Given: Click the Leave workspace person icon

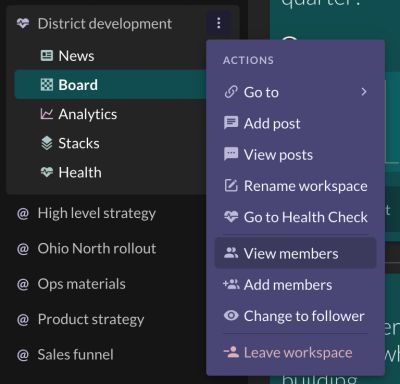Looking at the screenshot, I should [x=231, y=352].
